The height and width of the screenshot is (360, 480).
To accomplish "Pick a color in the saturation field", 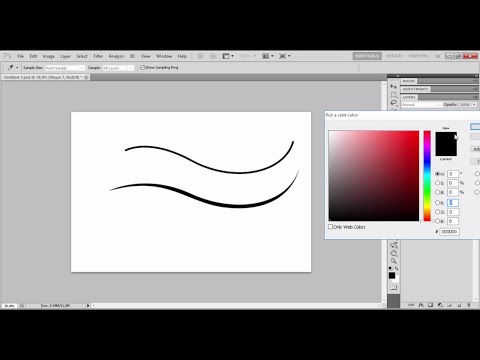I will 374,176.
